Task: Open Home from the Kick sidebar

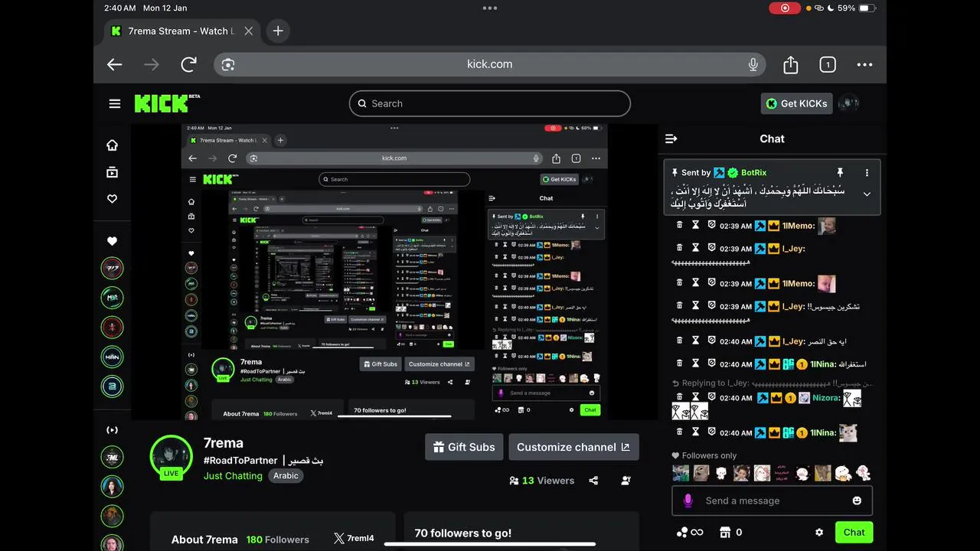Action: click(x=112, y=145)
